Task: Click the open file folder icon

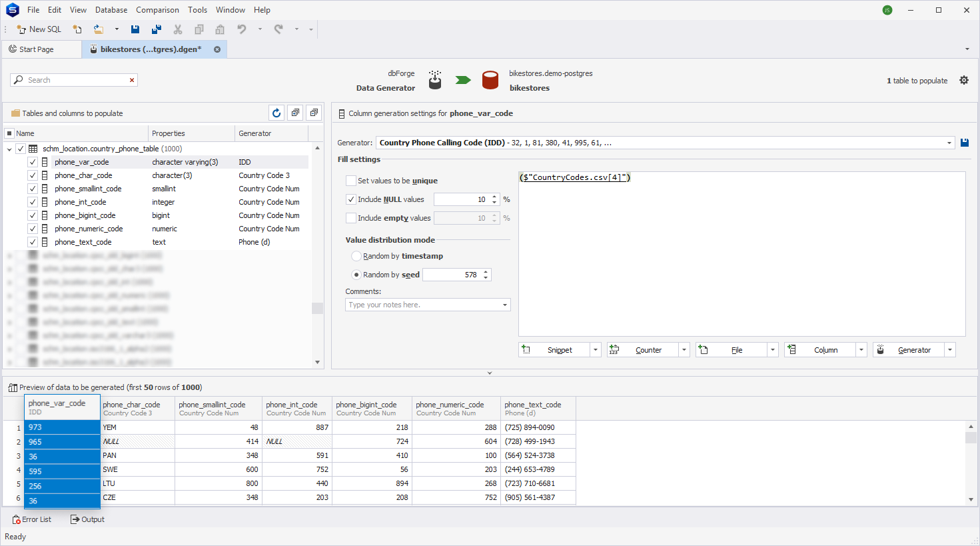Action: pos(99,29)
